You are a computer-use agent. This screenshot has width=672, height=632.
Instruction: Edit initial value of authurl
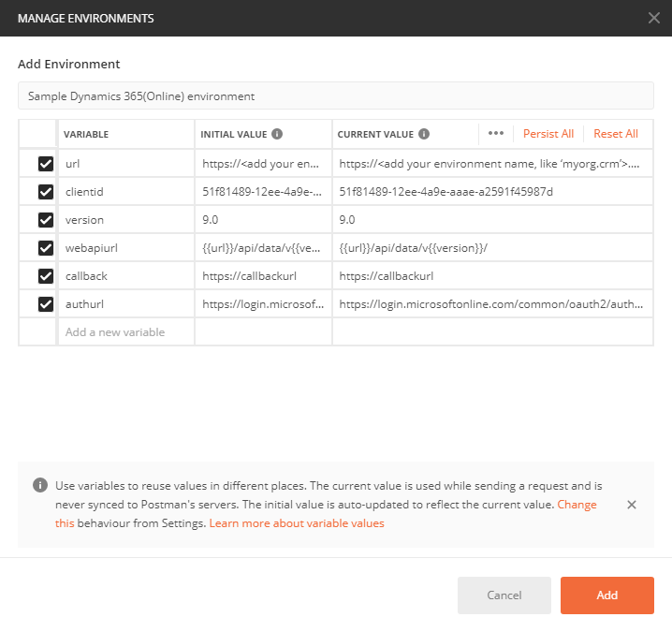pos(263,304)
